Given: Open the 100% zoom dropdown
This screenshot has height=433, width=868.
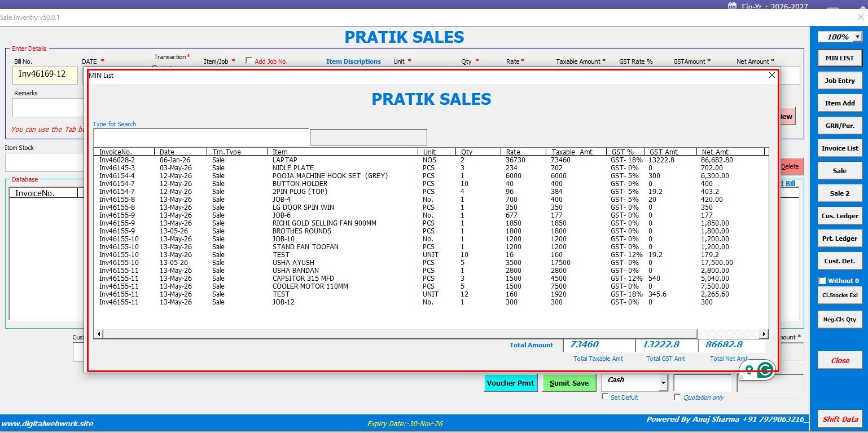Looking at the screenshot, I should 858,37.
